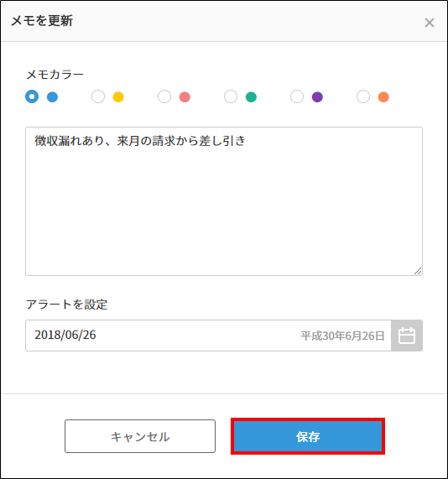Click the textarea resize handle corner
This screenshot has width=448, height=479.
[x=418, y=271]
